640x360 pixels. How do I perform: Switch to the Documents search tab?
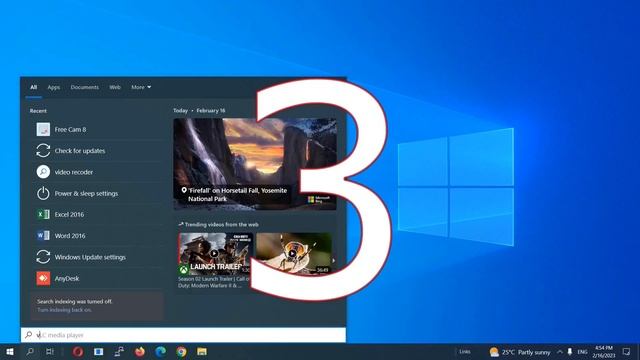point(84,87)
